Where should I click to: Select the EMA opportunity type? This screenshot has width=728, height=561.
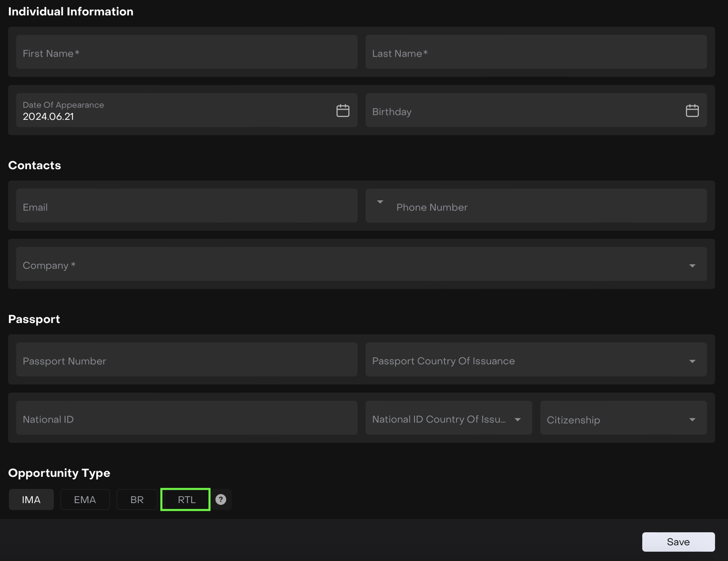[85, 499]
